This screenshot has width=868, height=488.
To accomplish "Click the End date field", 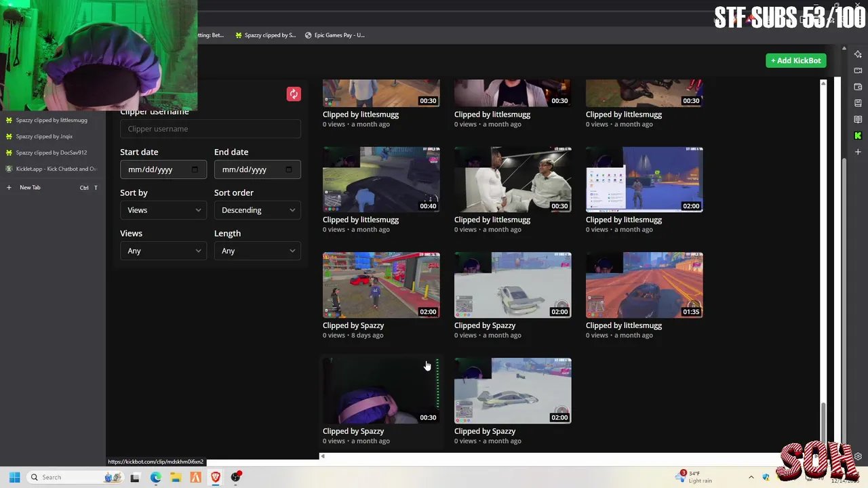I will coord(258,169).
